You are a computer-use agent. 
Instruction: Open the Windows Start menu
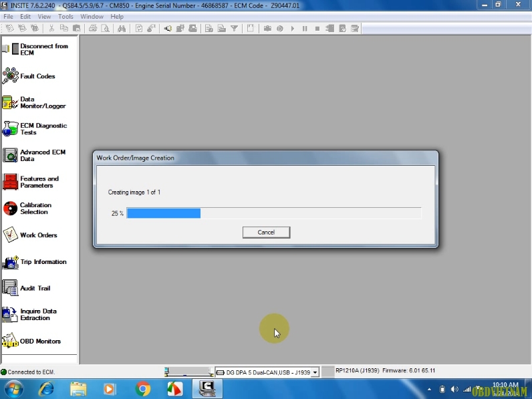[x=14, y=389]
